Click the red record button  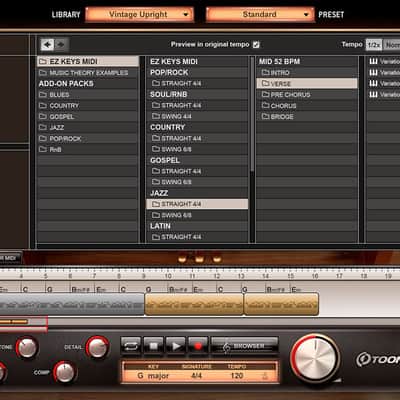pos(198,346)
